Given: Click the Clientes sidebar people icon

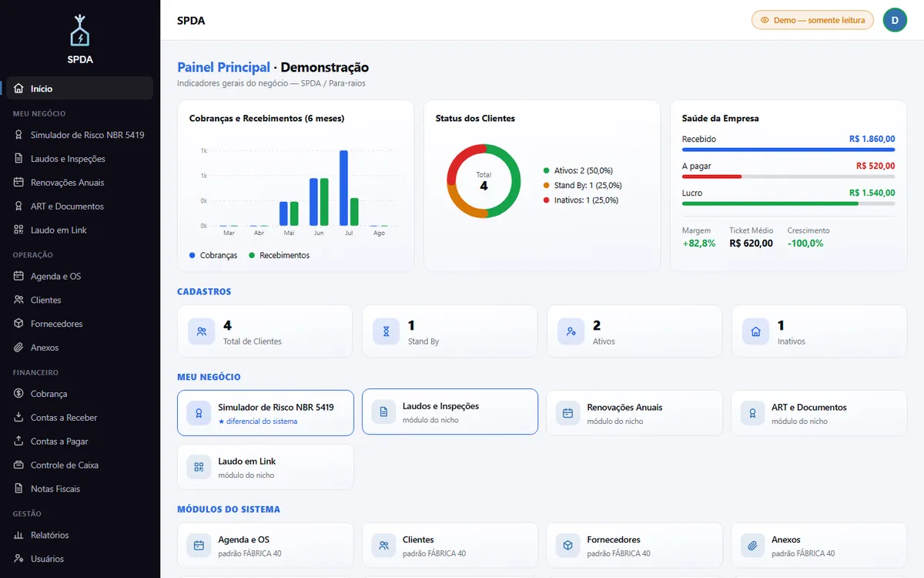Looking at the screenshot, I should (18, 300).
